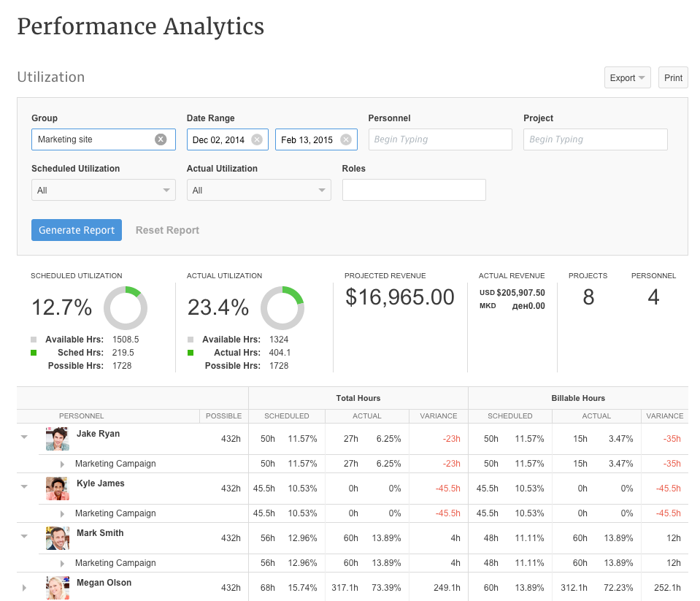Clear the Feb 13, 2015 end date
The height and width of the screenshot is (601, 700).
pyautogui.click(x=345, y=139)
